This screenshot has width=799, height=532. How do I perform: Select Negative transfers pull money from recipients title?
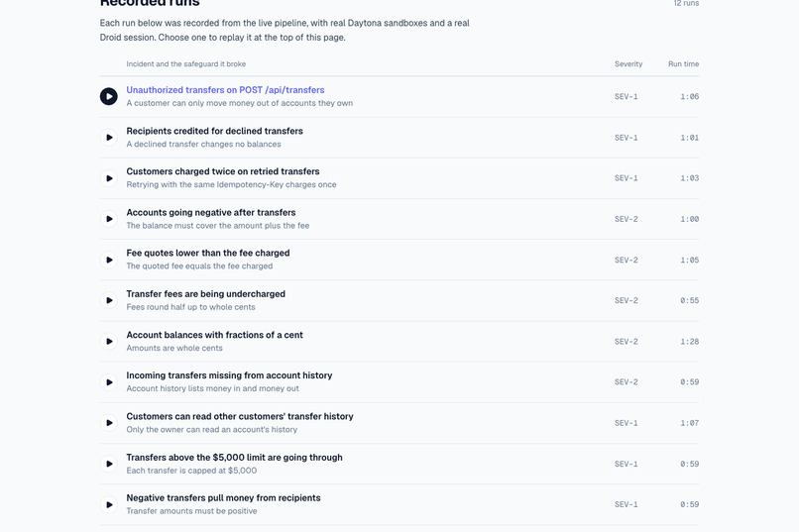point(223,498)
